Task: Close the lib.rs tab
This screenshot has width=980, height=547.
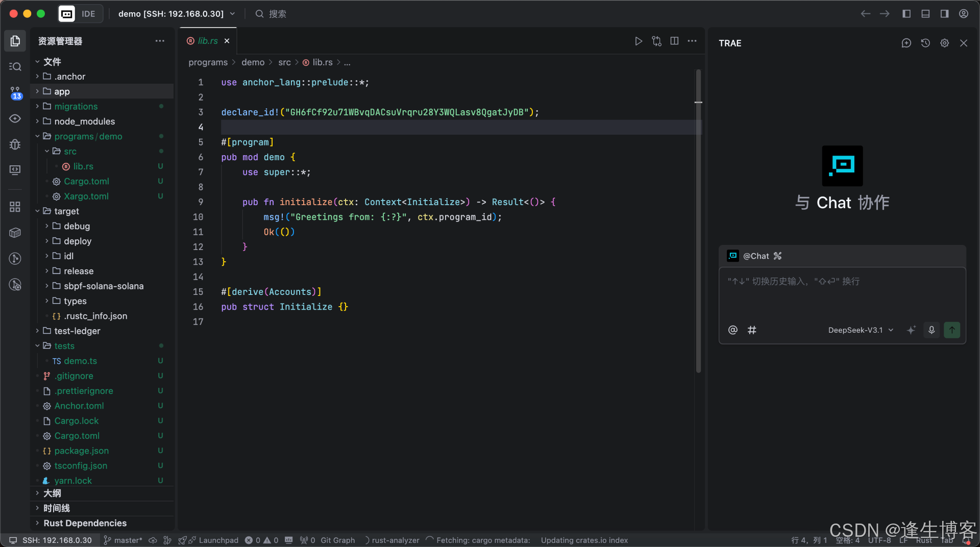Action: [227, 41]
